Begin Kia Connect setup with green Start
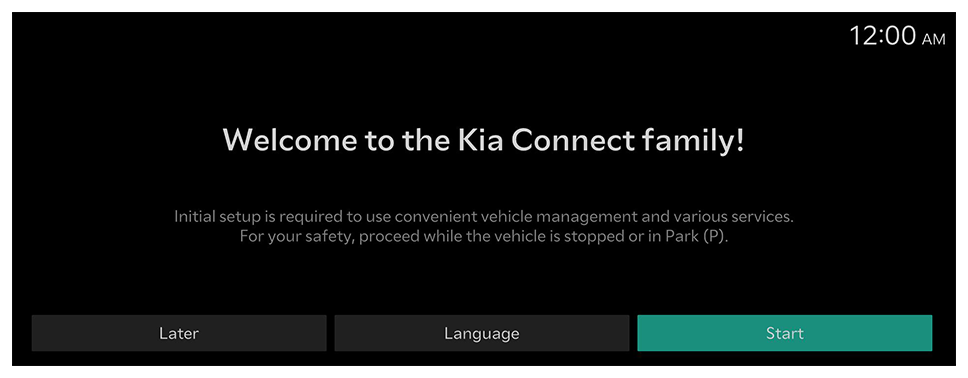 point(785,333)
